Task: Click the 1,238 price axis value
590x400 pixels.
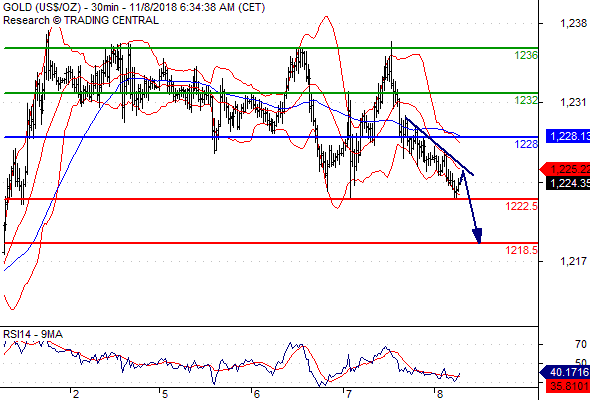Action: [x=573, y=23]
